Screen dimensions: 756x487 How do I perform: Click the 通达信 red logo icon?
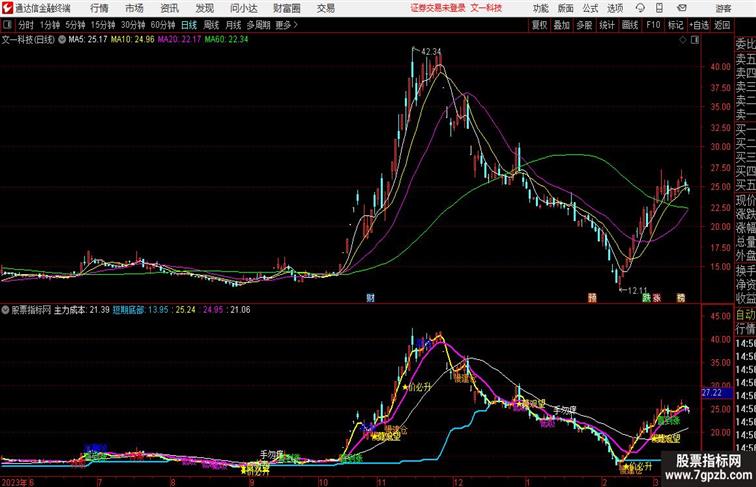click(7, 8)
